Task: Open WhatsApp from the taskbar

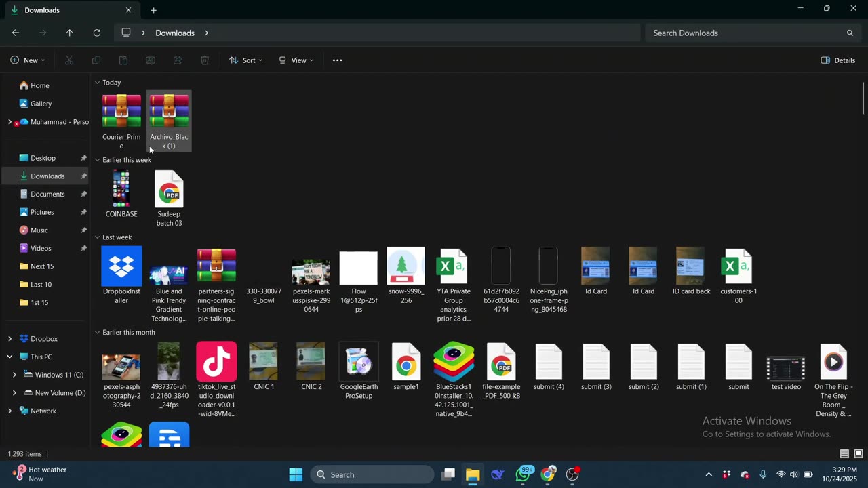Action: 523,474
